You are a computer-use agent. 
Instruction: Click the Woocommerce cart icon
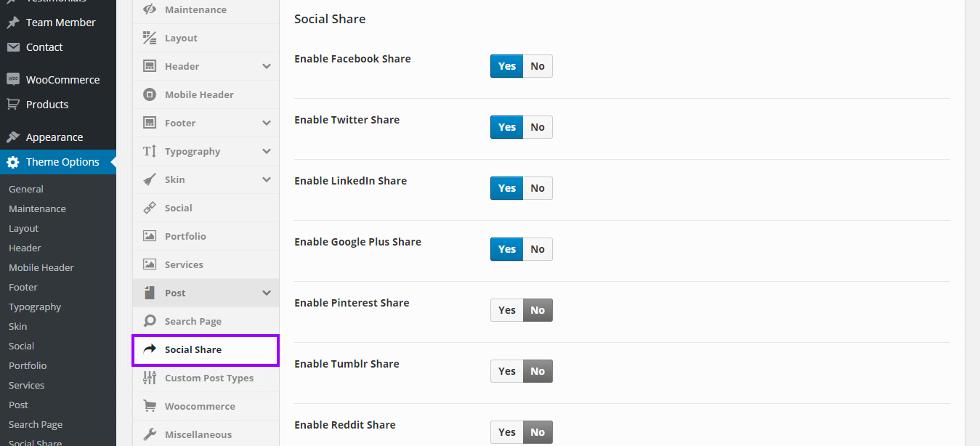(150, 406)
